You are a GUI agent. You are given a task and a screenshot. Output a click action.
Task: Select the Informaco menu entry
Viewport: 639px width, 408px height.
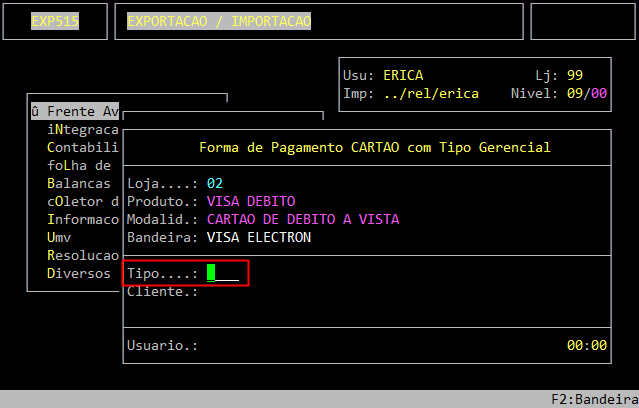pos(82,219)
